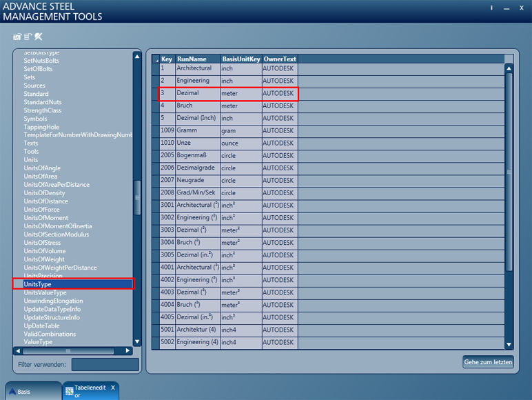Click the table list down arrow
The width and height of the screenshot is (532, 400).
(137, 341)
